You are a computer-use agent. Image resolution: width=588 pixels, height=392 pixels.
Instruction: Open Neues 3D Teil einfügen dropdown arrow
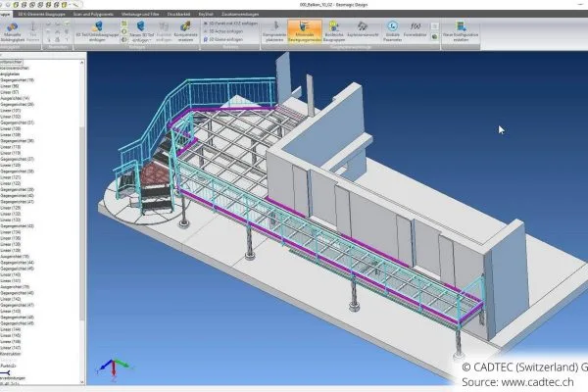151,40
